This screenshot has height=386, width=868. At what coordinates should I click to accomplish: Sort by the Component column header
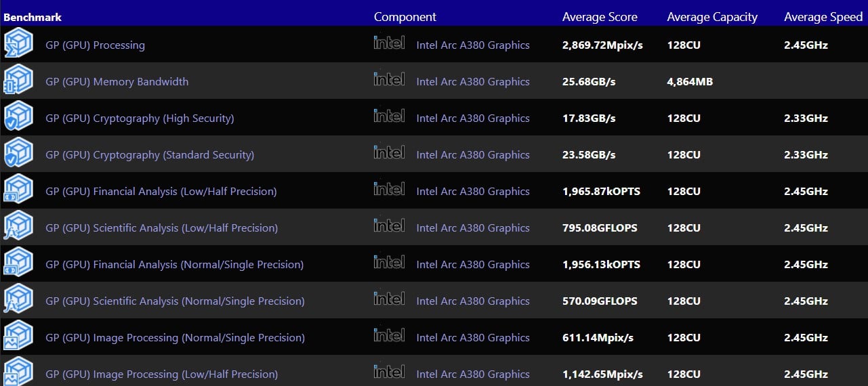(405, 17)
